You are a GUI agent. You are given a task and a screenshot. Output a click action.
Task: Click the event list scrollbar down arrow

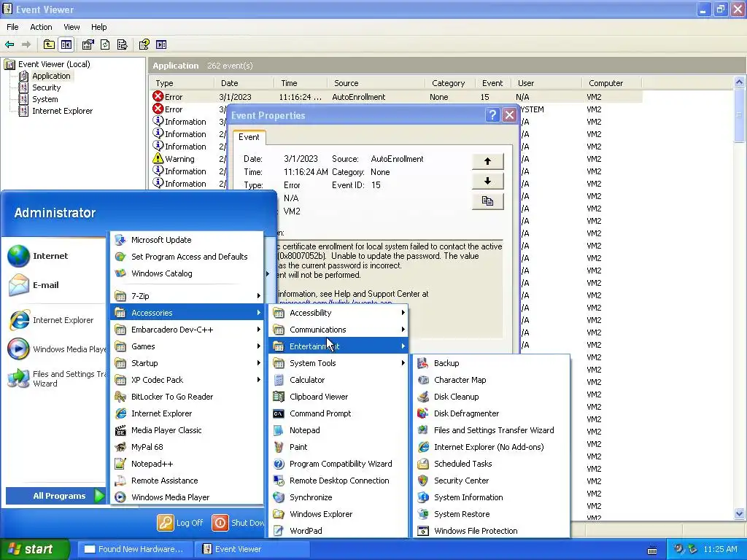(740, 514)
